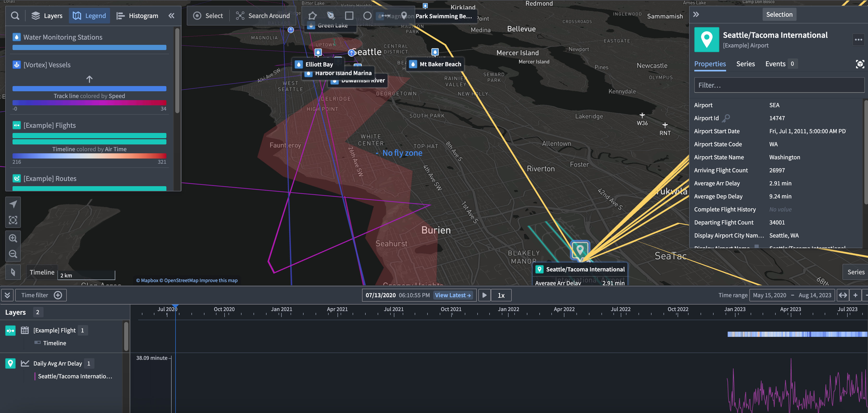Collapse the Selection panel with double arrows
868x413 pixels.
click(696, 15)
